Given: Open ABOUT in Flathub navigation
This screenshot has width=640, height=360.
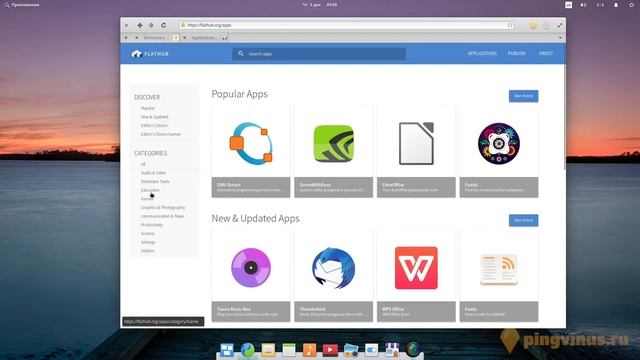Looking at the screenshot, I should (546, 53).
